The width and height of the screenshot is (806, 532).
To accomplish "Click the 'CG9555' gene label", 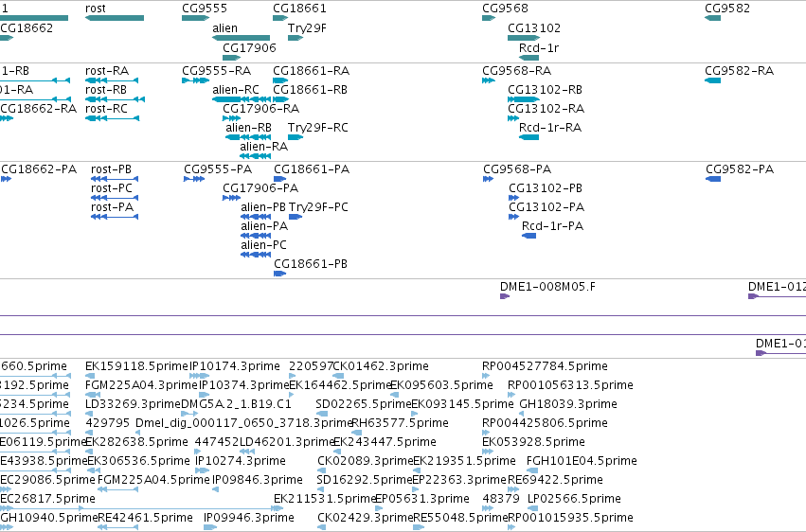I will (x=205, y=9).
